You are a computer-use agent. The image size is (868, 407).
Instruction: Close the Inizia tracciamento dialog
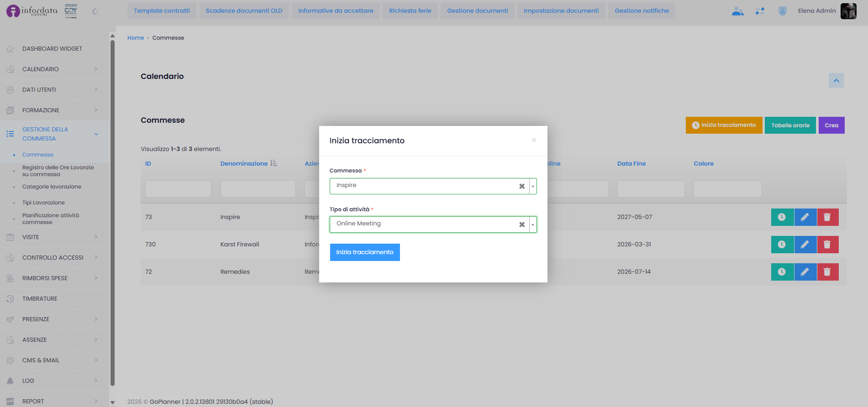[534, 140]
